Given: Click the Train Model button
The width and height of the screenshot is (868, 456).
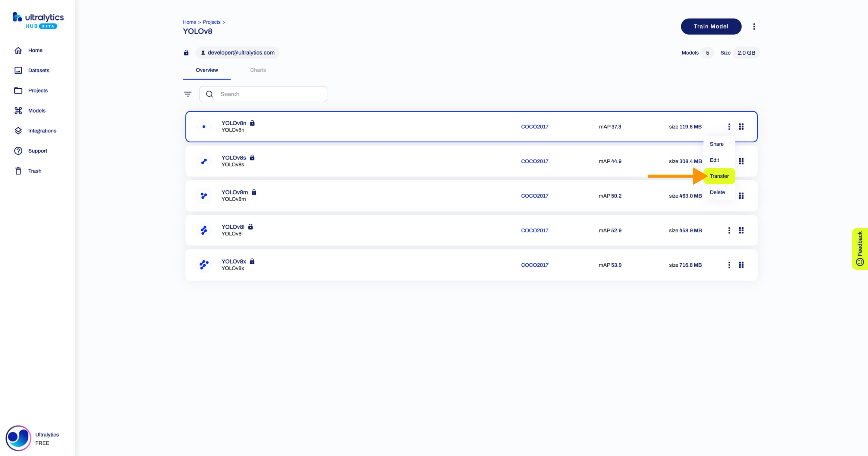Looking at the screenshot, I should pyautogui.click(x=711, y=27).
